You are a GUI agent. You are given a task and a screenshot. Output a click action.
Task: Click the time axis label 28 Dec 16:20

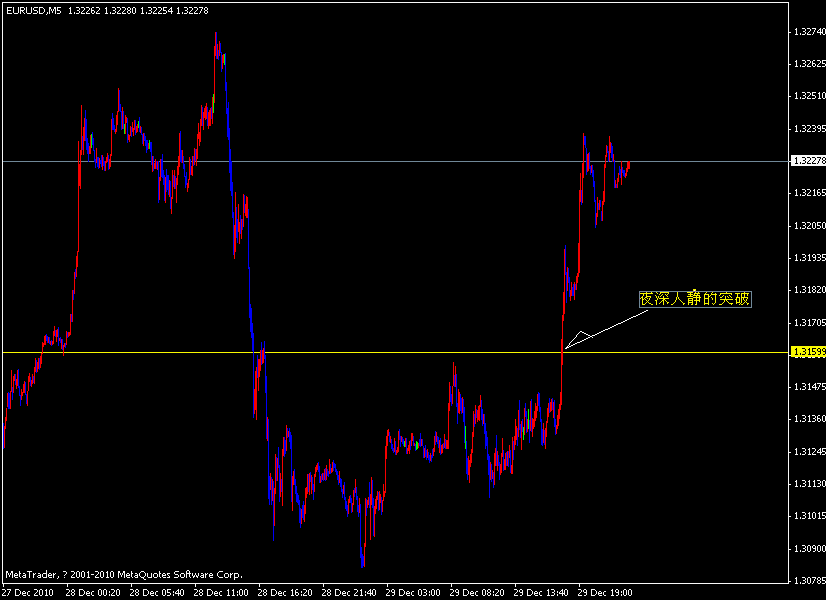pyautogui.click(x=285, y=593)
